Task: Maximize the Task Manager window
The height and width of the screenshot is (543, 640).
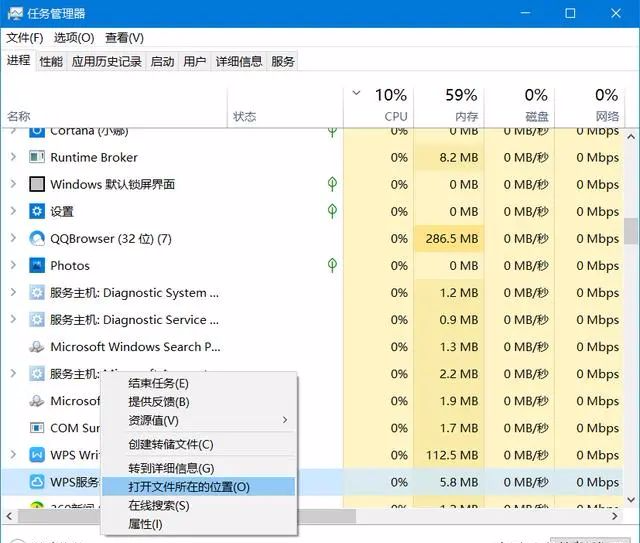Action: [x=570, y=13]
